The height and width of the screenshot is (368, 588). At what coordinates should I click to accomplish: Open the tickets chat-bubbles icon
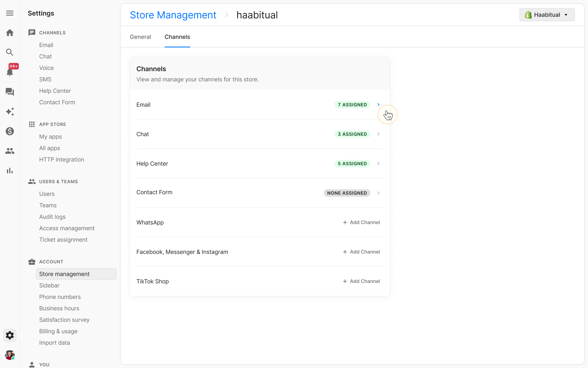pyautogui.click(x=10, y=92)
